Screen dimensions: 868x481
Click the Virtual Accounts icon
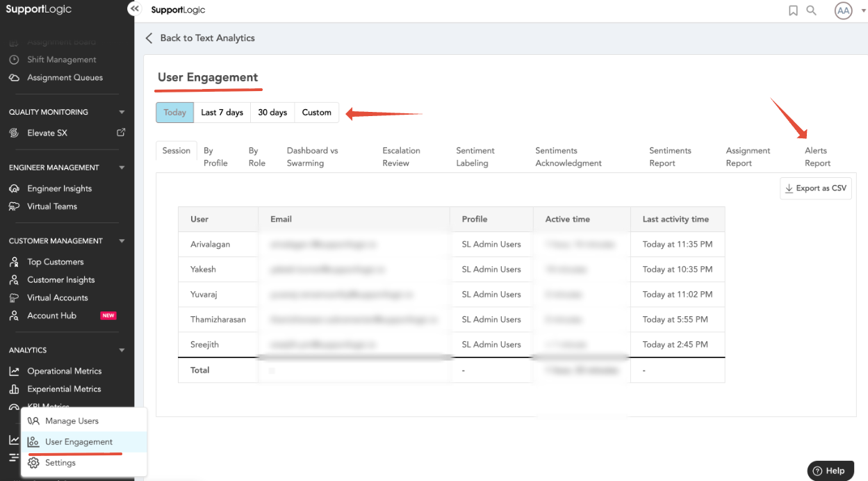[x=14, y=297]
